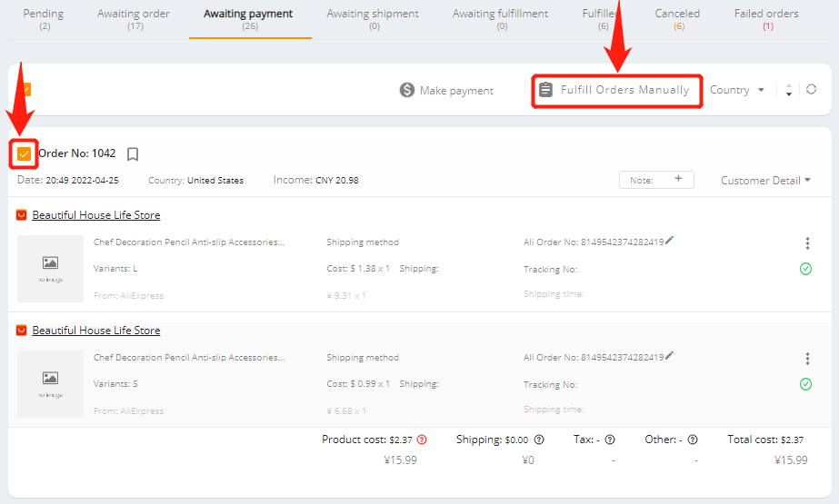
Task: Edit the second Ali Order No with pencil
Action: [x=670, y=356]
